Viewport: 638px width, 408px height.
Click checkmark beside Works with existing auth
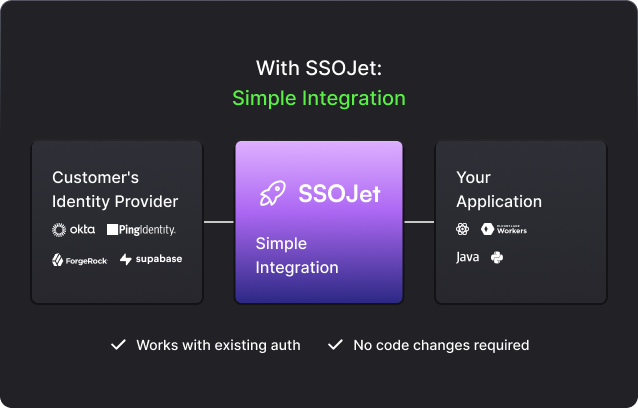pos(118,345)
